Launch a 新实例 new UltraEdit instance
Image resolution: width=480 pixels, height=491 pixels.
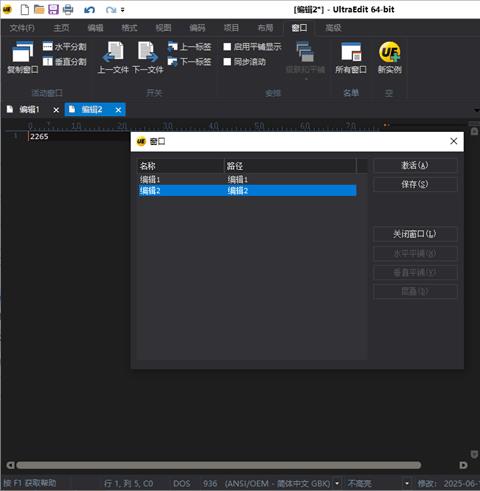[389, 57]
